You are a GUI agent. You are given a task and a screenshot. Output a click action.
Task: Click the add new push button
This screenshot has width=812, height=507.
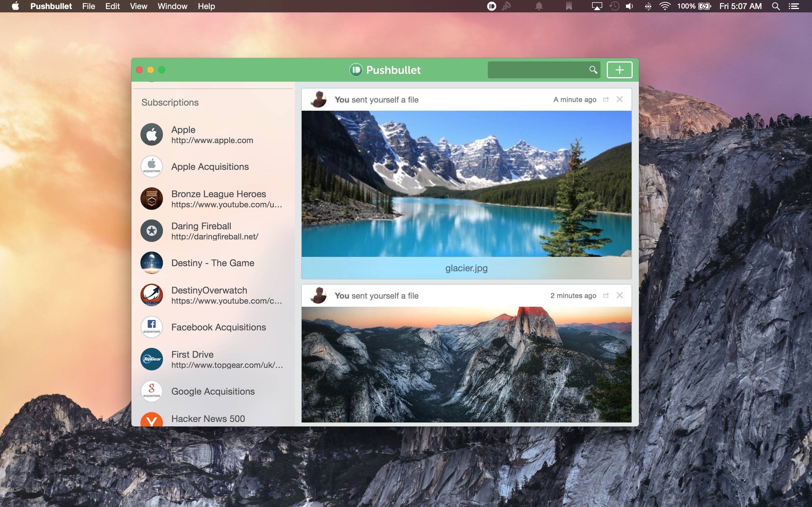[619, 70]
